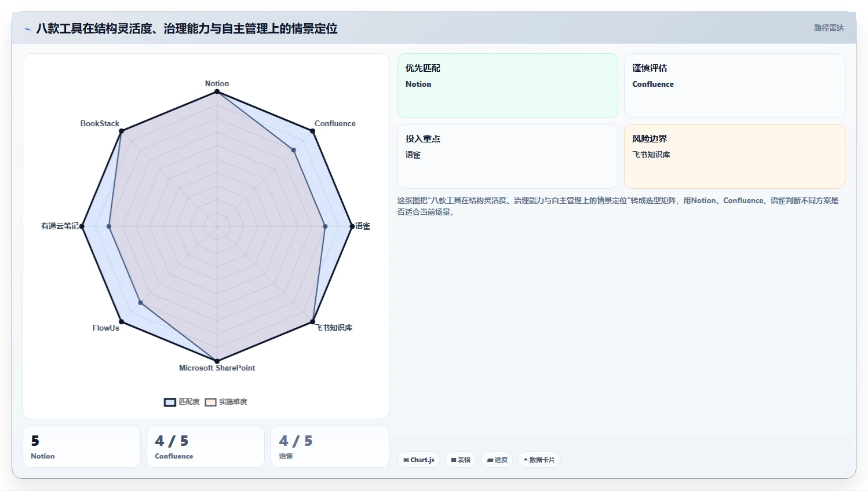
Task: Click the 路径雷达 label in the header
Action: [829, 28]
